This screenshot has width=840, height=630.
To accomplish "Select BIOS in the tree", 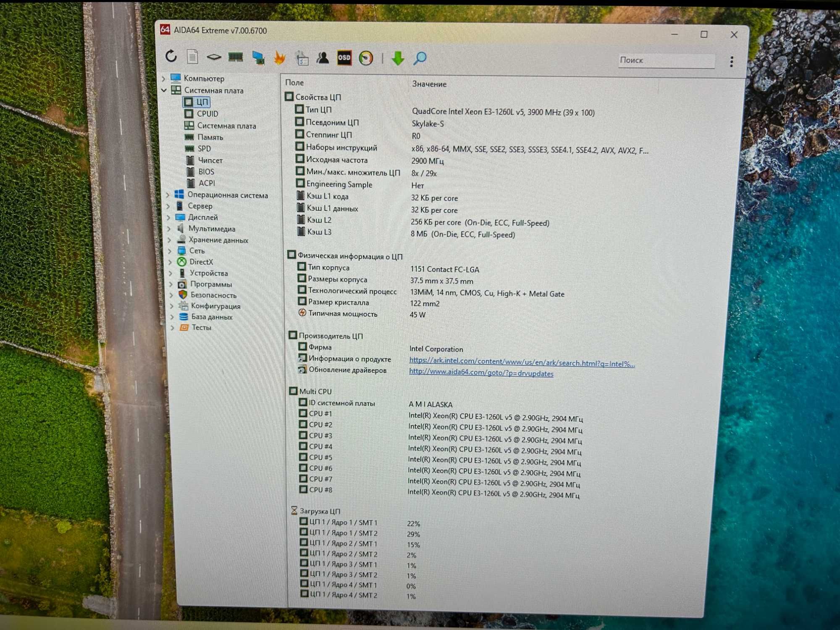I will [x=201, y=172].
